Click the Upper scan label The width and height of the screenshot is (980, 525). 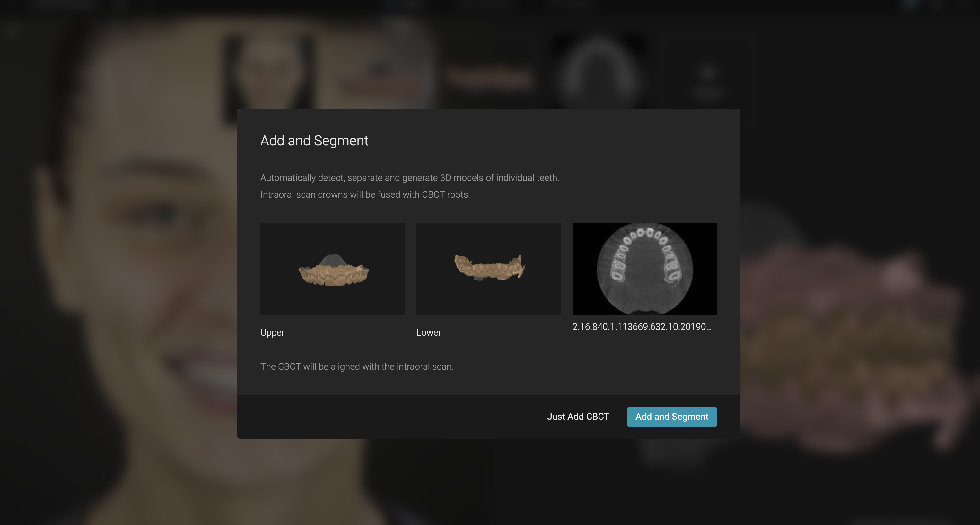(272, 332)
